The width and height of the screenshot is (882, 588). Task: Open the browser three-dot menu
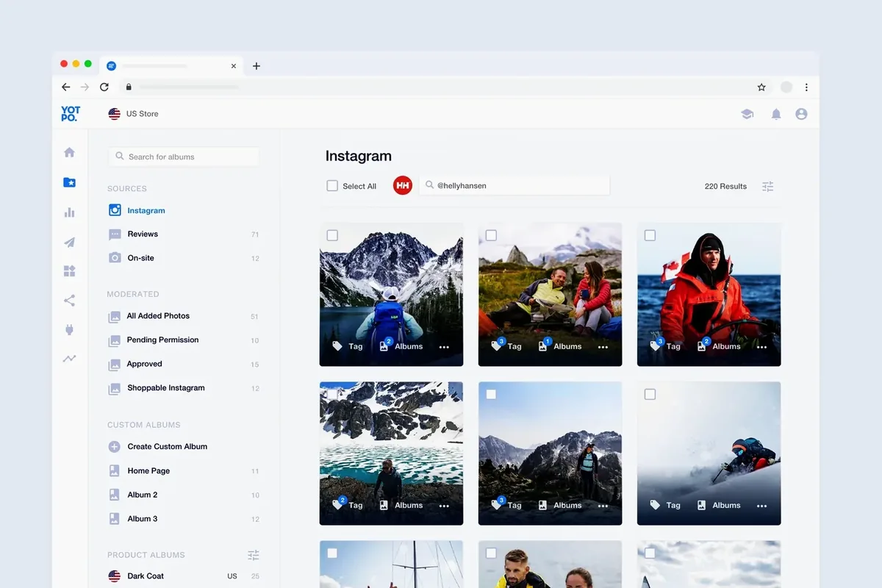(806, 87)
